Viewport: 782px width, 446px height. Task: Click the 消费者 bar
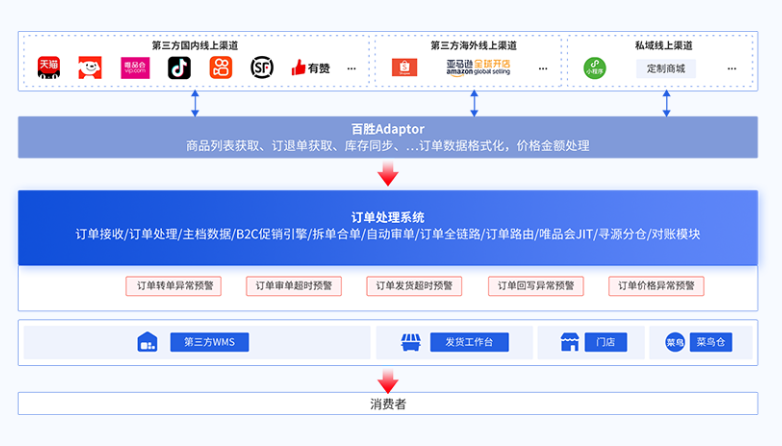click(388, 404)
